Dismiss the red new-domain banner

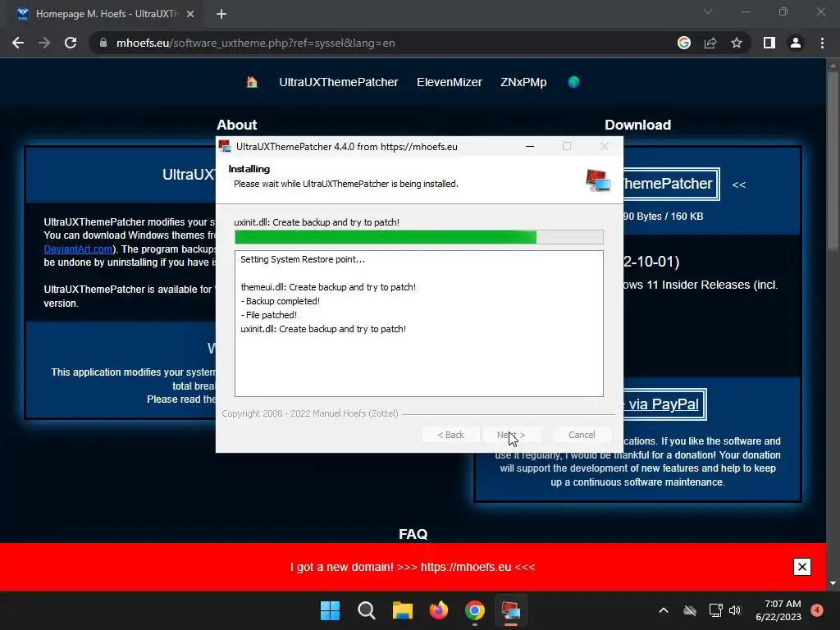pos(802,567)
